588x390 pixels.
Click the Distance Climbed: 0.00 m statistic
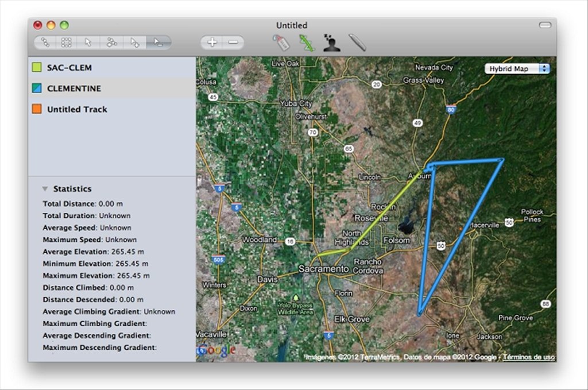(x=88, y=288)
